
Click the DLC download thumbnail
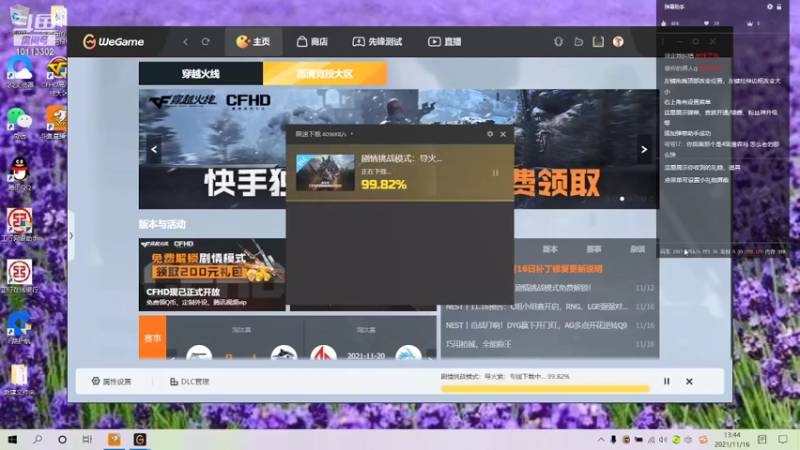[326, 172]
